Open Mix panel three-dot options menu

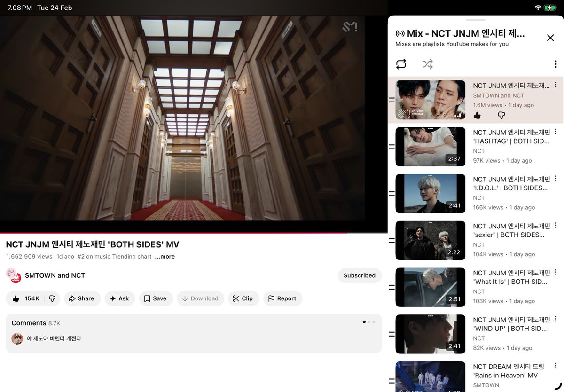[x=555, y=64]
